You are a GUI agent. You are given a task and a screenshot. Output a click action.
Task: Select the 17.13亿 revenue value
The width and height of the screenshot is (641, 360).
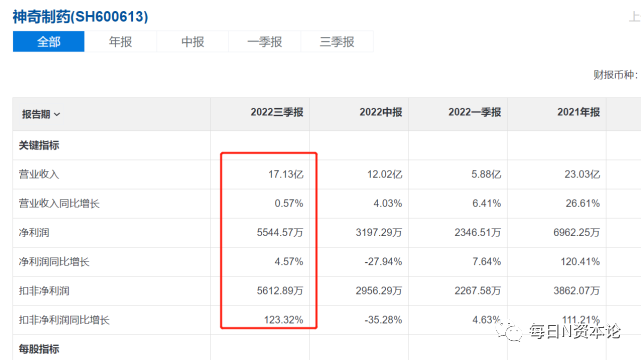pyautogui.click(x=286, y=174)
